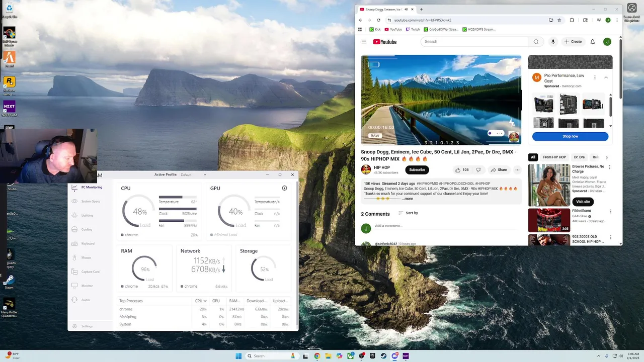Sort Top Processes by Download column
Image resolution: width=644 pixels, height=362 pixels.
click(x=256, y=301)
